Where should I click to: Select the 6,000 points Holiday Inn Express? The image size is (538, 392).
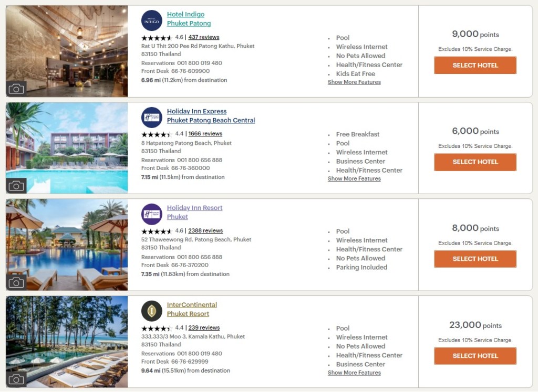[x=475, y=162]
